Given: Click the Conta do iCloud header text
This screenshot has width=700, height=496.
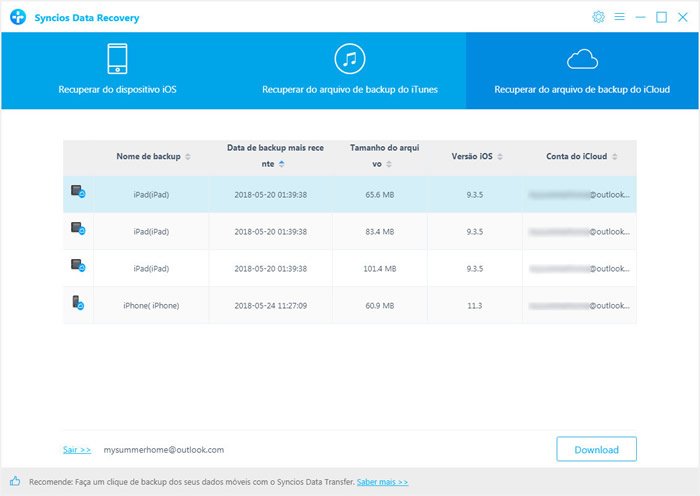Looking at the screenshot, I should point(576,156).
